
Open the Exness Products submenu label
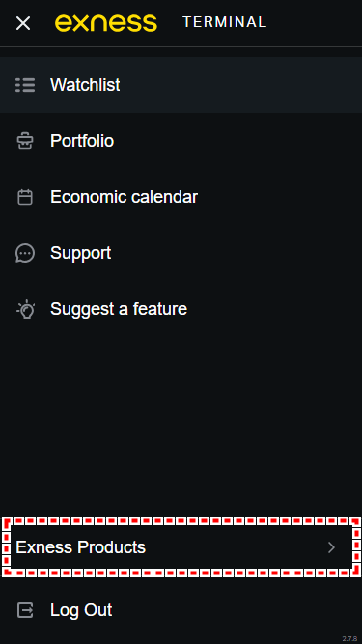click(x=80, y=547)
